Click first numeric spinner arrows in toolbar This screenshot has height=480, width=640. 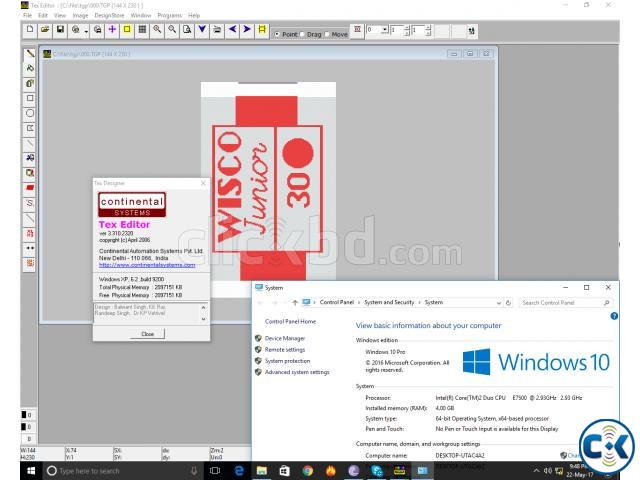pyautogui.click(x=407, y=31)
